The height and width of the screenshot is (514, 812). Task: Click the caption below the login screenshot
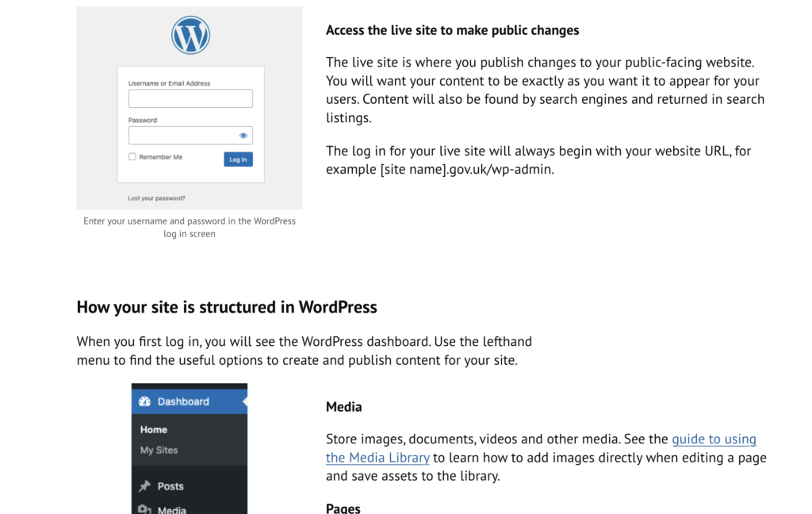(x=190, y=228)
